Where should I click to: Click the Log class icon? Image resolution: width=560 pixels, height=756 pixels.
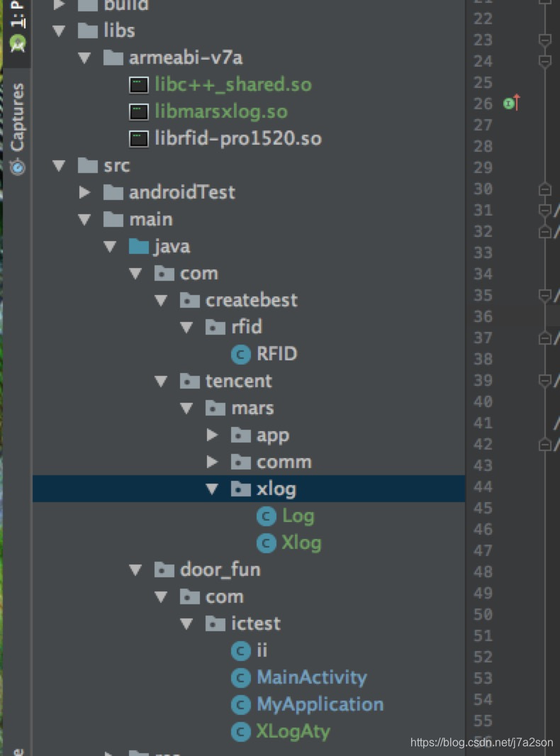(267, 516)
